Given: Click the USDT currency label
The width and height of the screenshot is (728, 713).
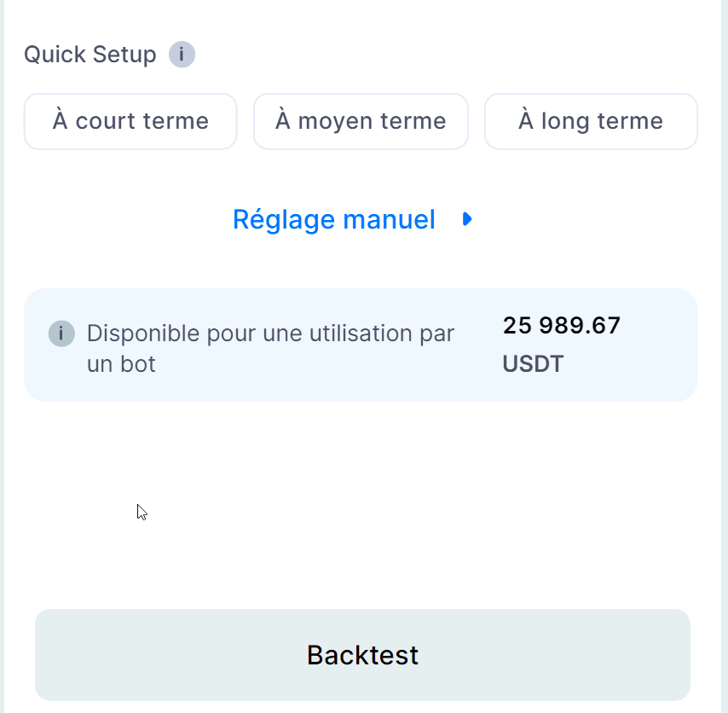Looking at the screenshot, I should click(533, 364).
